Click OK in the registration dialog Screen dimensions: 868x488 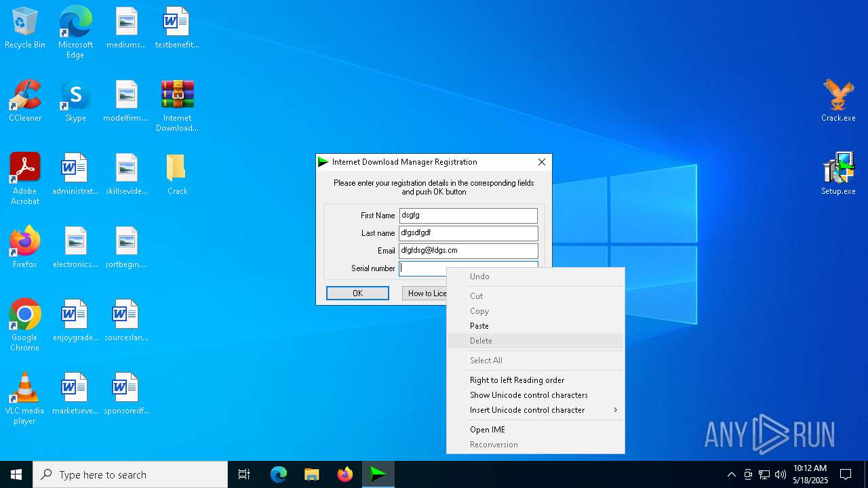pyautogui.click(x=357, y=293)
